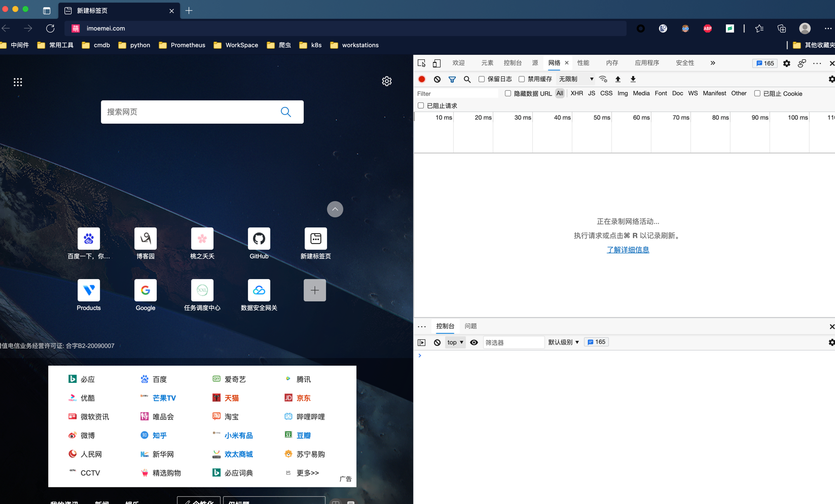
Task: Open drawer three-dots menu
Action: [x=422, y=327]
